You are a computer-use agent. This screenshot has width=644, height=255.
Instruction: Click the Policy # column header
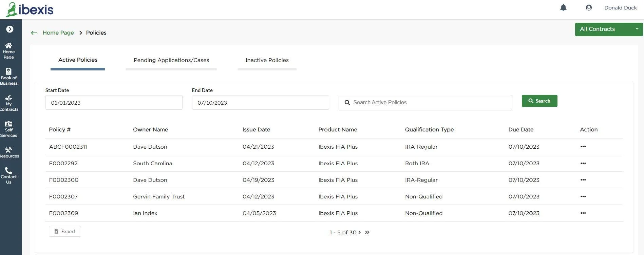coord(60,129)
